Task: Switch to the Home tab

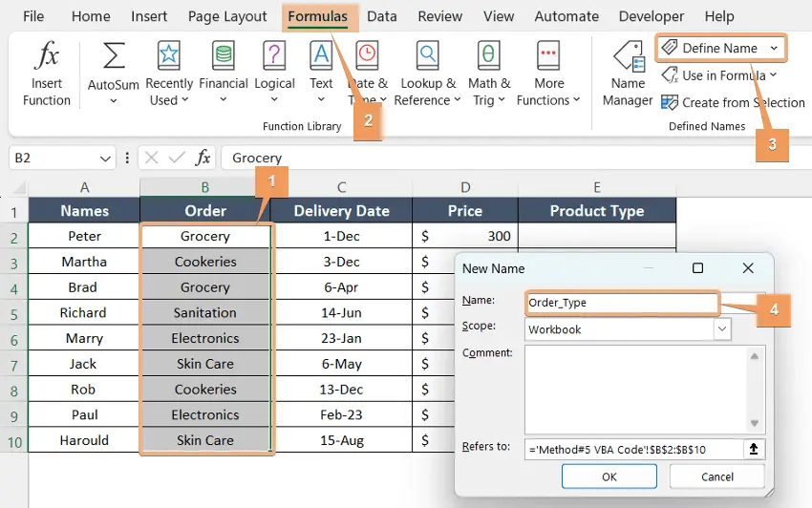Action: coord(91,16)
